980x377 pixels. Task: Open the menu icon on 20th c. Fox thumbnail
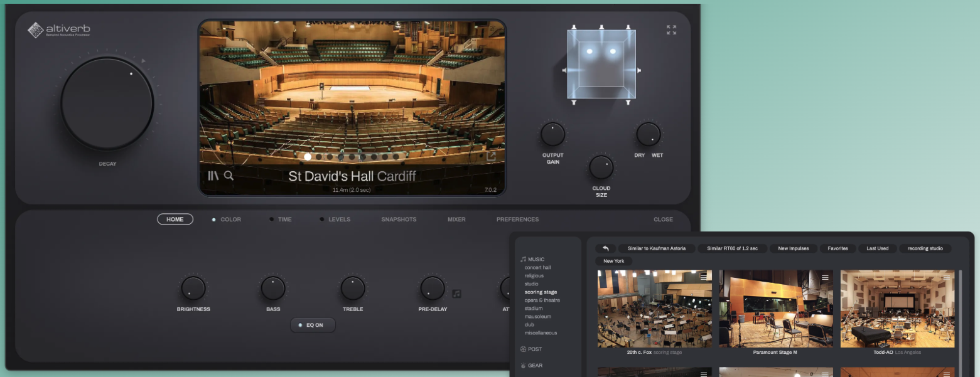point(704,277)
